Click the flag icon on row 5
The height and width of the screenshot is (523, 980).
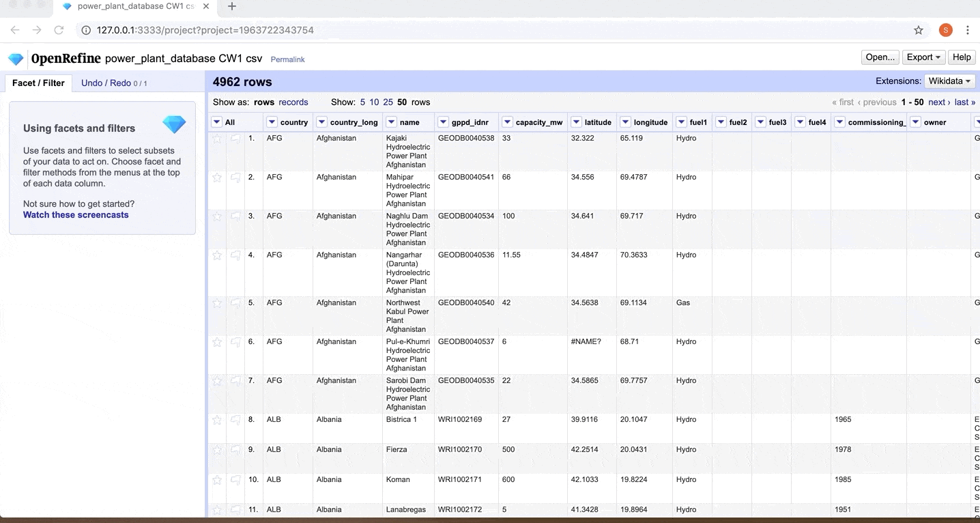pos(235,303)
